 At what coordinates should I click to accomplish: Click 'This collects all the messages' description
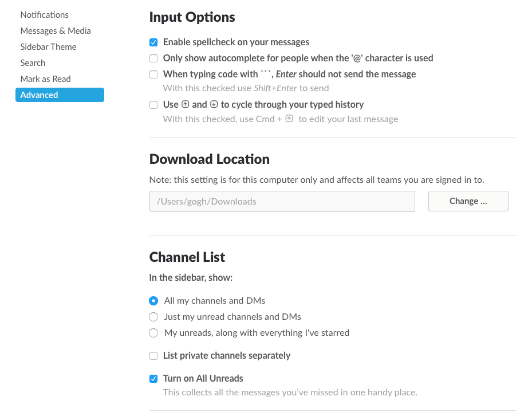coord(290,393)
